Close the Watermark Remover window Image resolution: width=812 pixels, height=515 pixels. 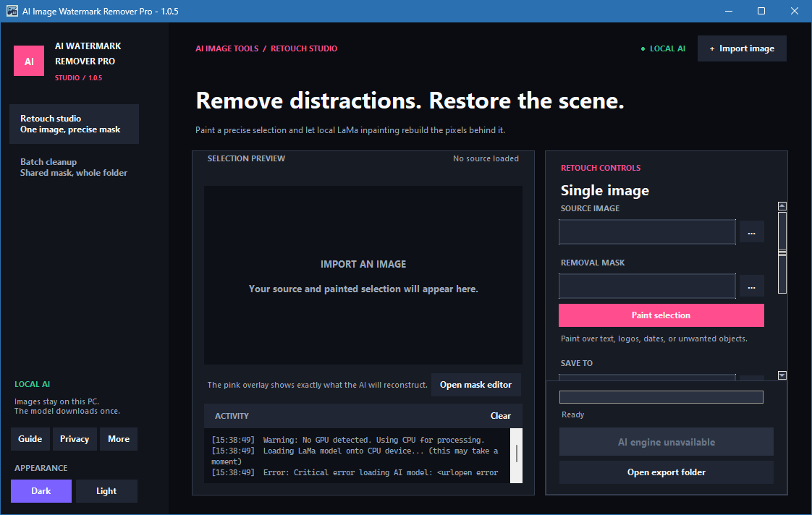coord(795,11)
